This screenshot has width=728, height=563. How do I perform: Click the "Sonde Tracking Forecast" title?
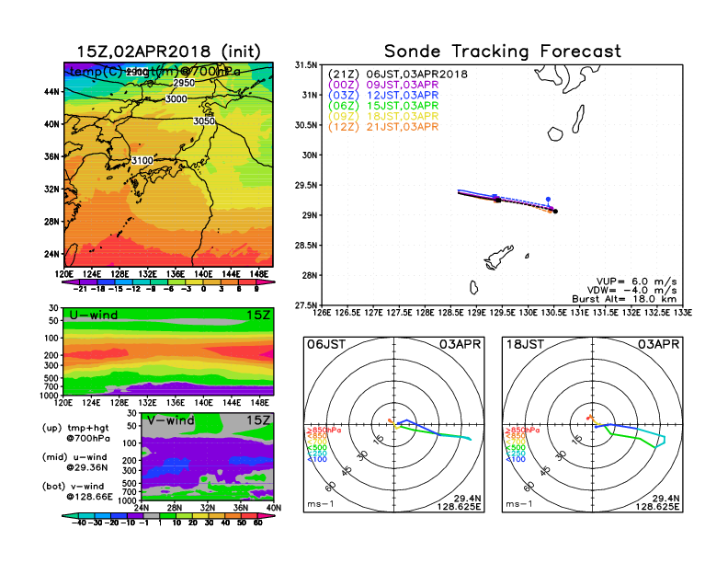(x=503, y=52)
